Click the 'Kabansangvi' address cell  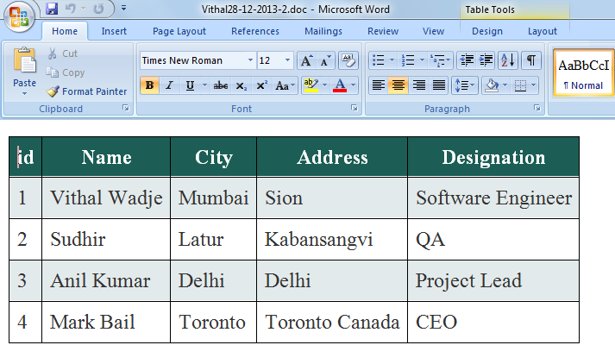click(332, 239)
